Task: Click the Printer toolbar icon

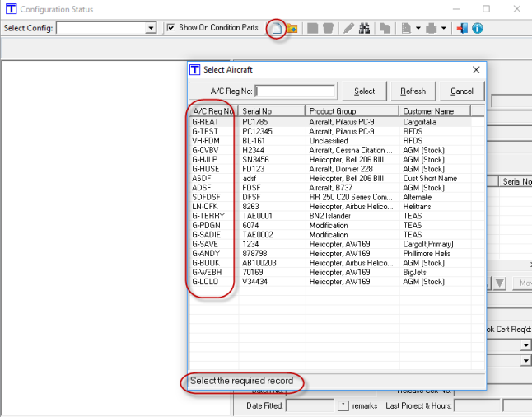Action: click(432, 28)
